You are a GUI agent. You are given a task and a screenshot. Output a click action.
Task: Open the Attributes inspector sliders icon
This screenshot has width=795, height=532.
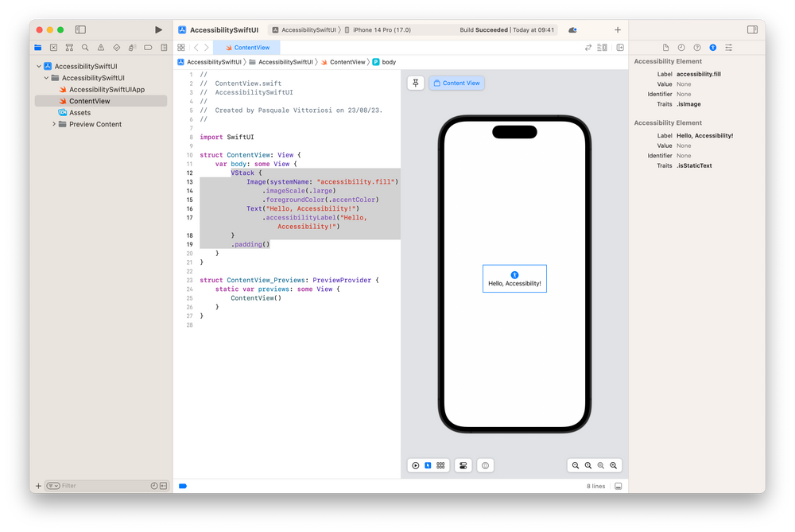(x=729, y=47)
